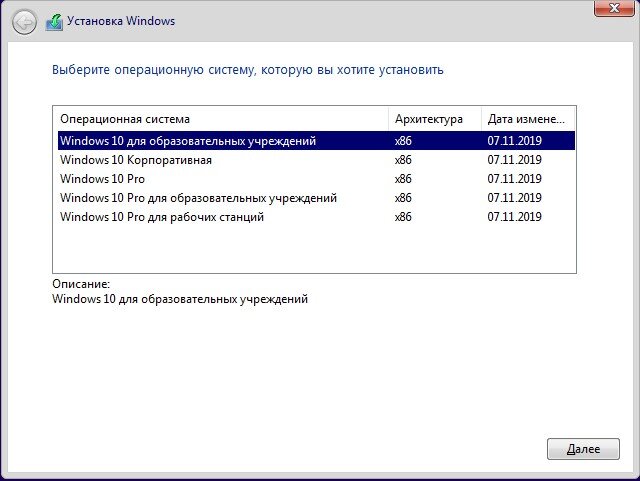Close the Windows setup dialog

(x=614, y=8)
